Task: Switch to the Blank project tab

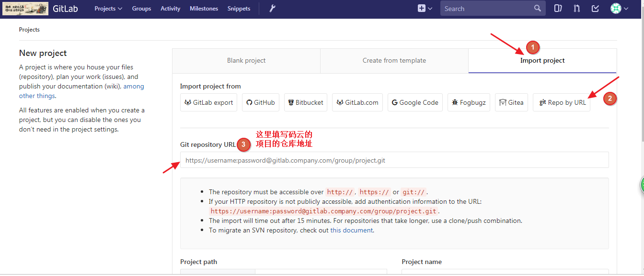Action: (x=246, y=61)
